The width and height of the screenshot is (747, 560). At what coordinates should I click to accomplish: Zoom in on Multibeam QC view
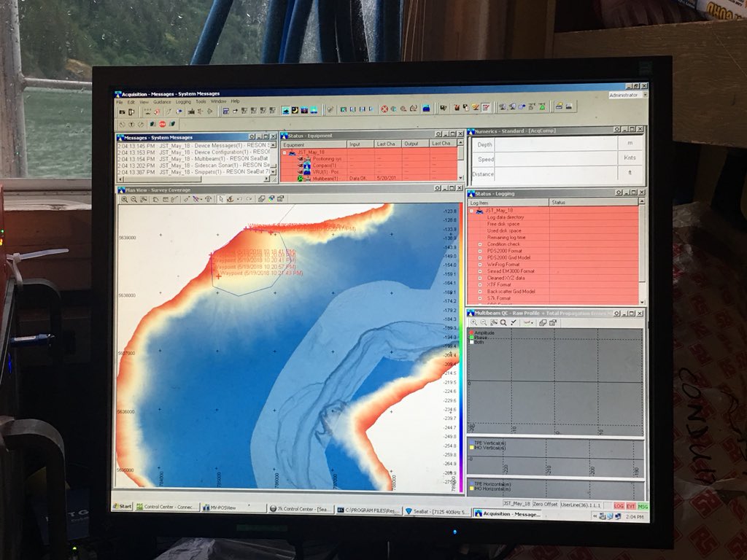474,323
